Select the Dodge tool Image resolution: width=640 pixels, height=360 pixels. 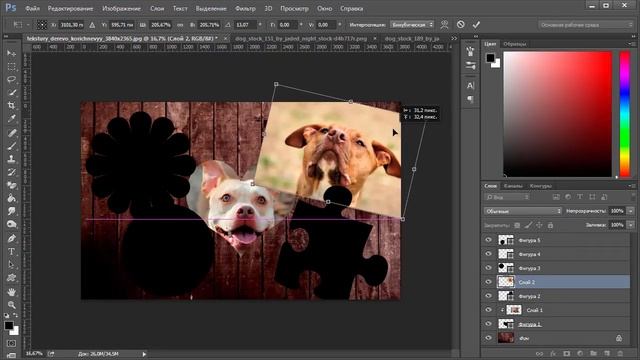pos(11,224)
